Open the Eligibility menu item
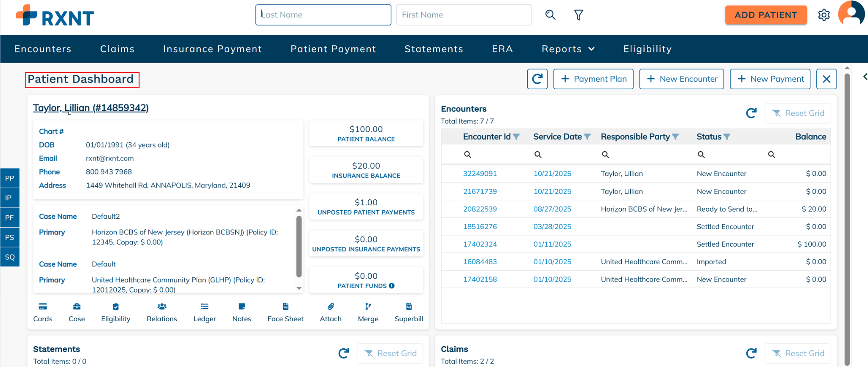The width and height of the screenshot is (868, 367). [647, 49]
